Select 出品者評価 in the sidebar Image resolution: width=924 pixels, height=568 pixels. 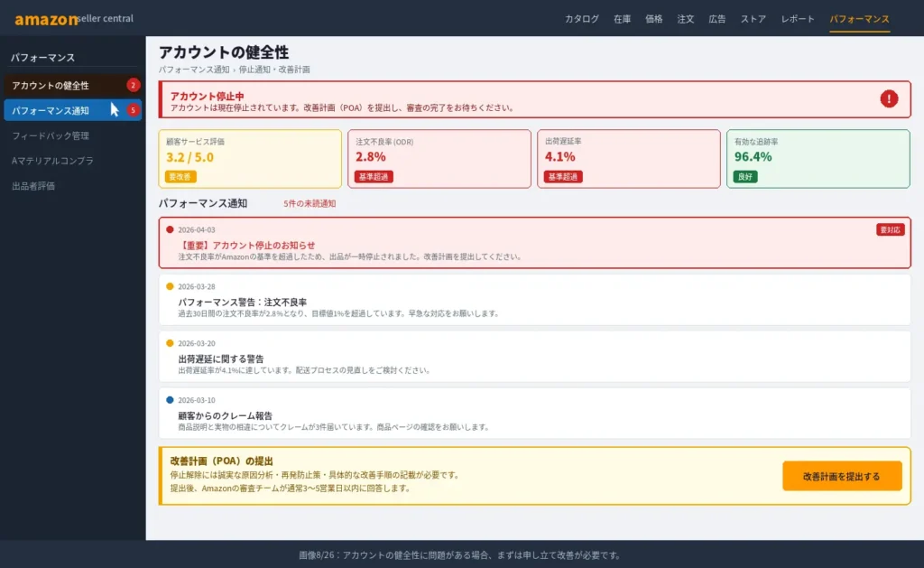coord(33,186)
